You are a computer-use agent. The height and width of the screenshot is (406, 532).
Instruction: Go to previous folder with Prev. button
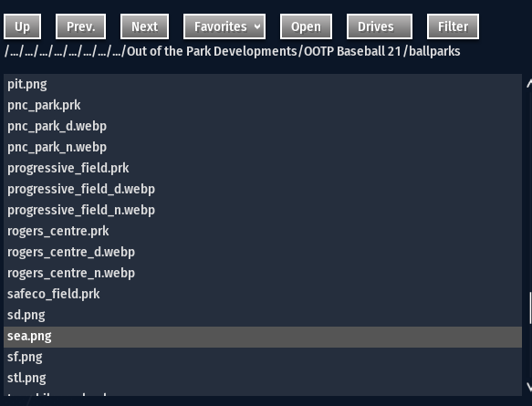pyautogui.click(x=80, y=26)
